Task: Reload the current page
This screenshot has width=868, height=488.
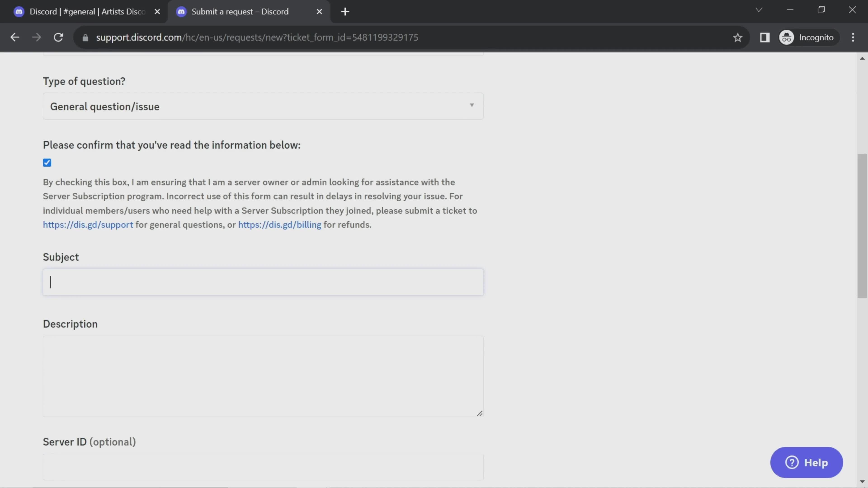Action: tap(58, 37)
